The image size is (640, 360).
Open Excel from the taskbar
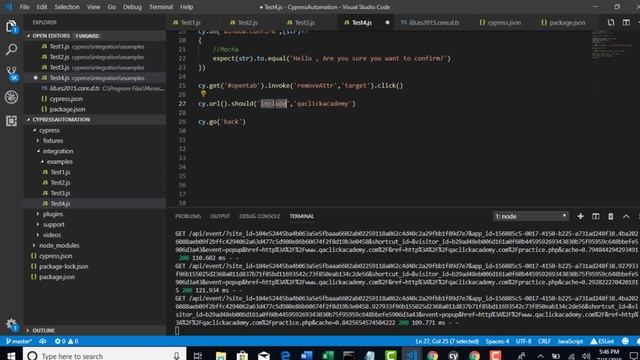pos(328,356)
